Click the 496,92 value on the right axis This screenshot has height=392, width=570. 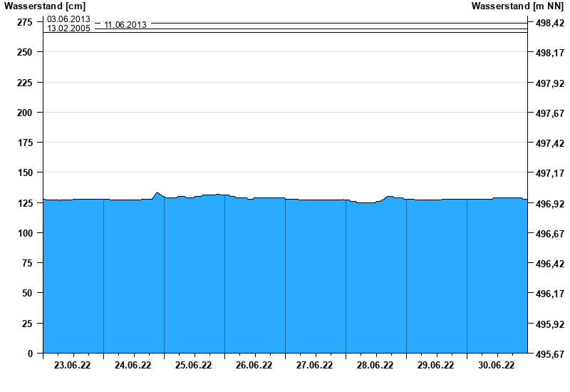(x=548, y=204)
